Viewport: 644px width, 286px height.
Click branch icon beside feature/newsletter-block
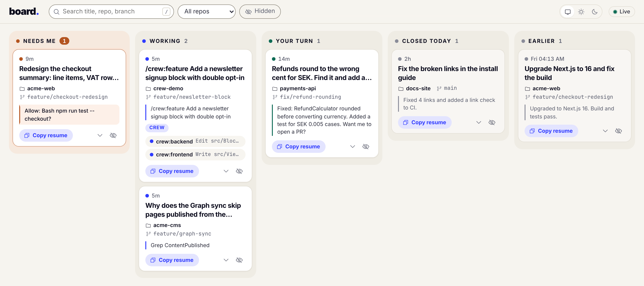coord(148,97)
